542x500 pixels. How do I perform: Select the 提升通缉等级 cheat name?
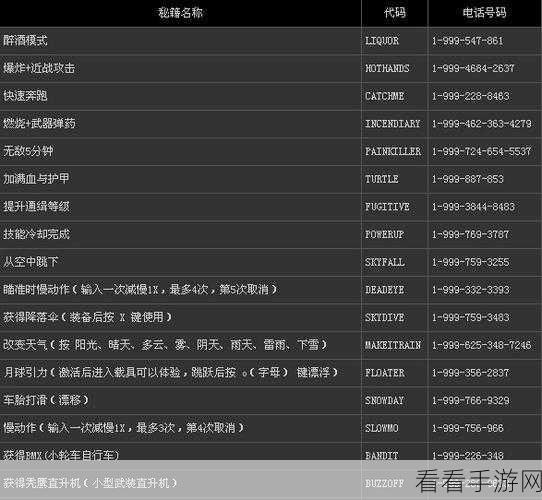tap(36, 207)
